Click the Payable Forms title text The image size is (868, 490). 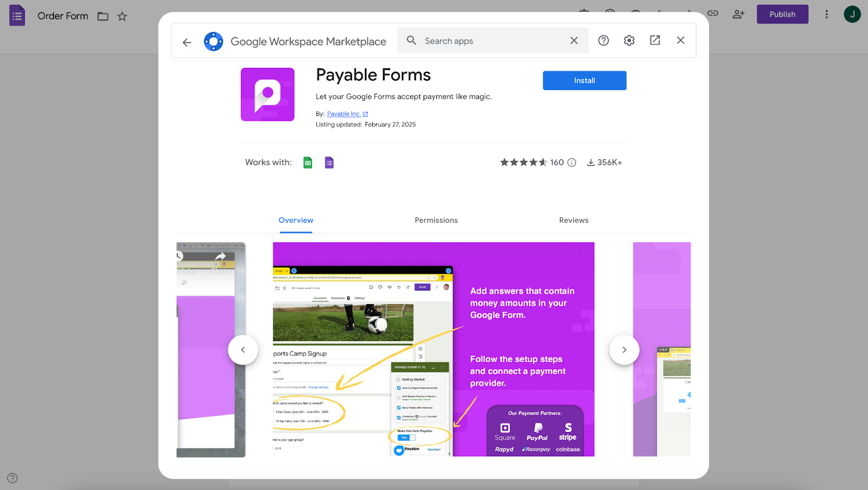pyautogui.click(x=373, y=75)
